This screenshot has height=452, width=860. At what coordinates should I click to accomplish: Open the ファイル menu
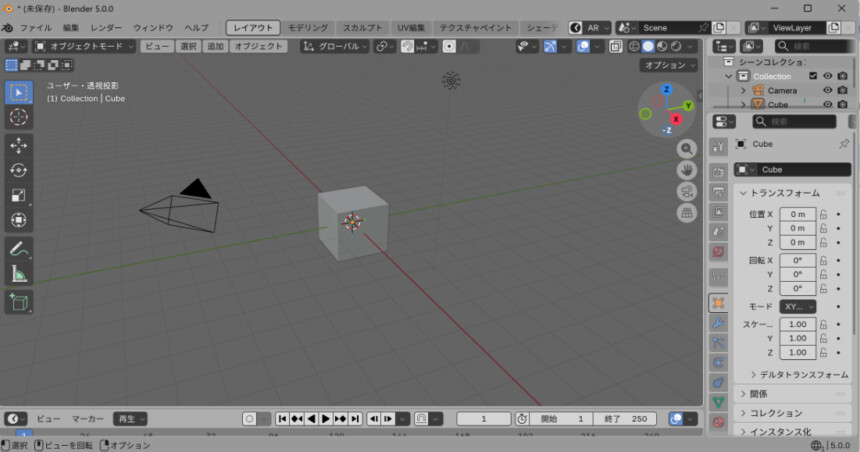36,28
